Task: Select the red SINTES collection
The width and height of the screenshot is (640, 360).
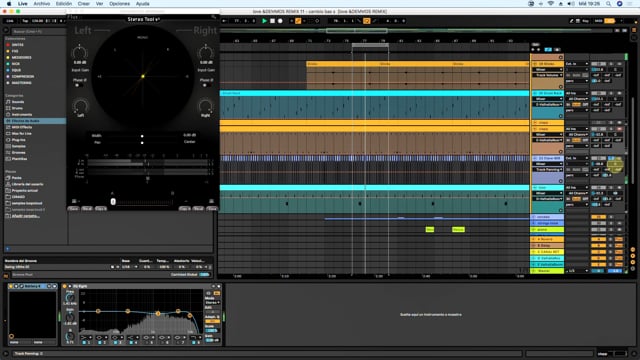Action: [18, 45]
